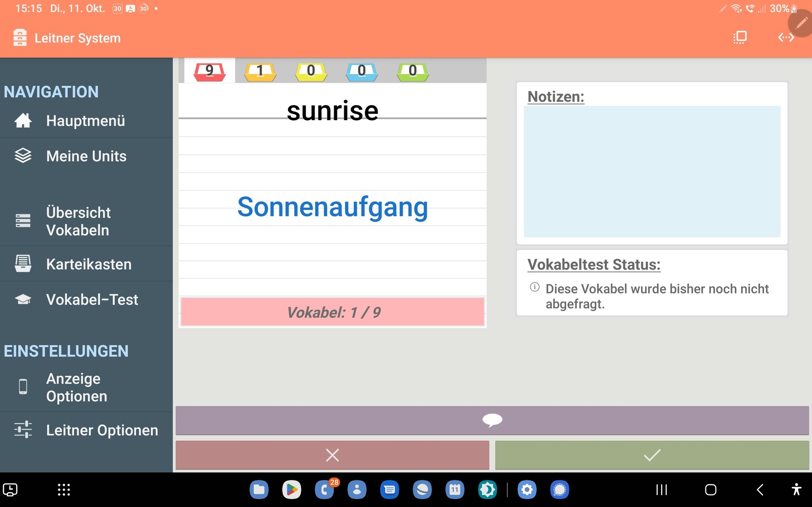Mark vocabulary as correct with checkmark button
Image resolution: width=812 pixels, height=507 pixels.
pos(652,455)
